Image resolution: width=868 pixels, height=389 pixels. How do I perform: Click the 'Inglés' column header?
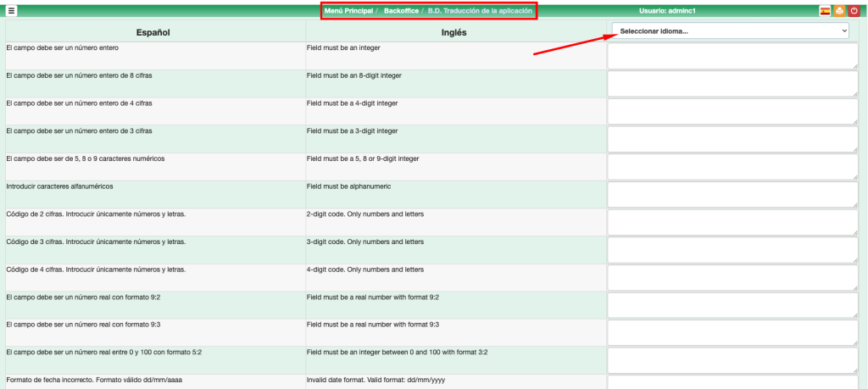click(454, 32)
